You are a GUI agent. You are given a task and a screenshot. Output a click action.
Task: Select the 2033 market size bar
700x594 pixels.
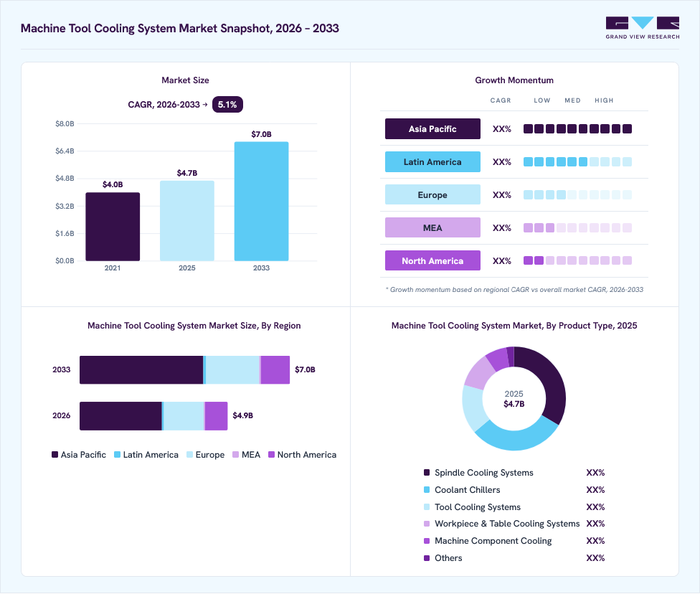coord(261,202)
